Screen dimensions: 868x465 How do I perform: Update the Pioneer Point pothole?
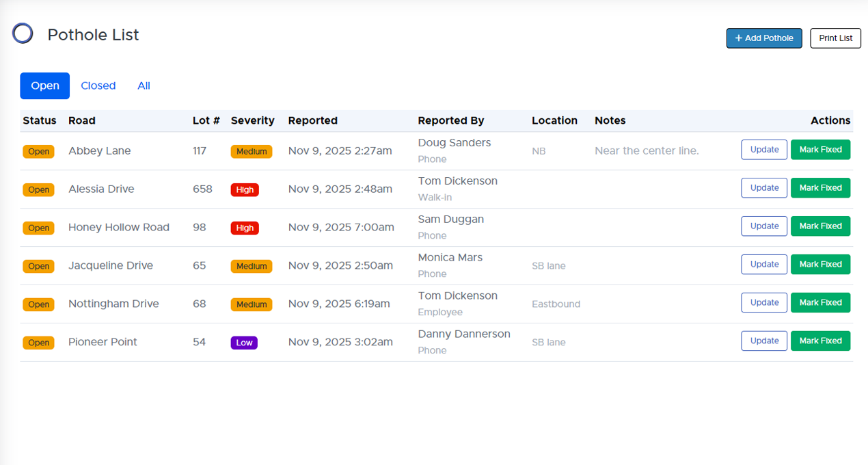[x=764, y=341]
